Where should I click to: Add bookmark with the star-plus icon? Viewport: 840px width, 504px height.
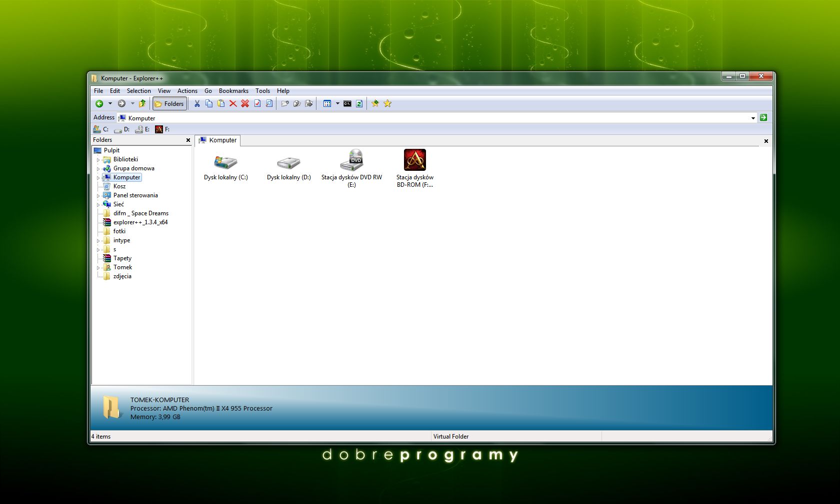(x=375, y=104)
